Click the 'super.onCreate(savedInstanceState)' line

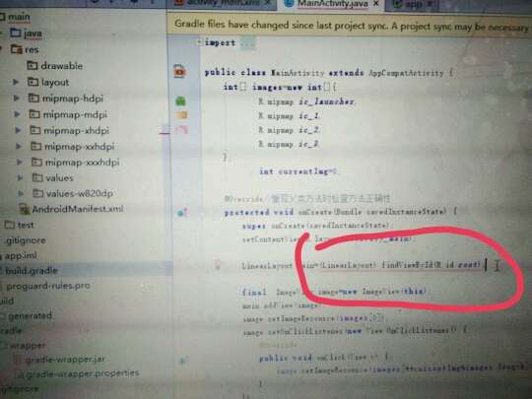(x=318, y=226)
